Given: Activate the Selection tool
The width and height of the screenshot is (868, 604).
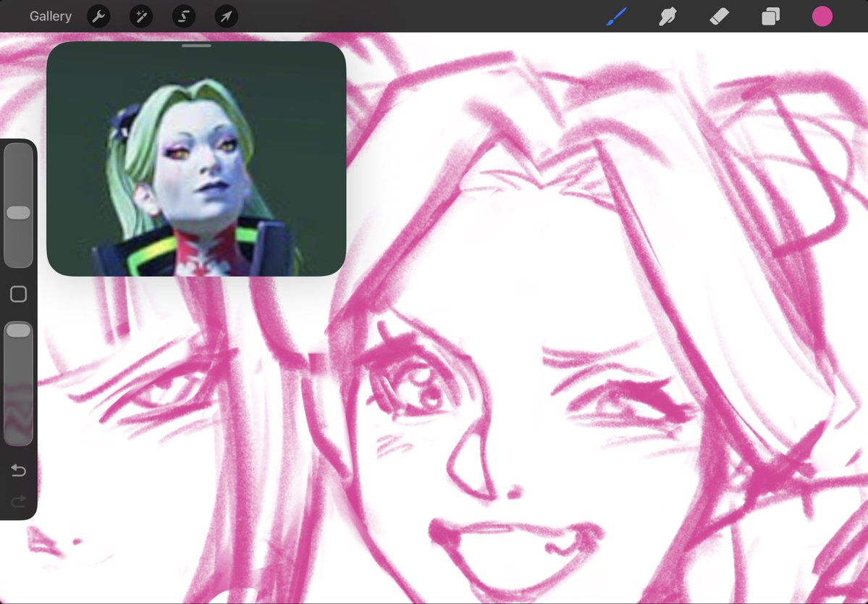Looking at the screenshot, I should 184,17.
